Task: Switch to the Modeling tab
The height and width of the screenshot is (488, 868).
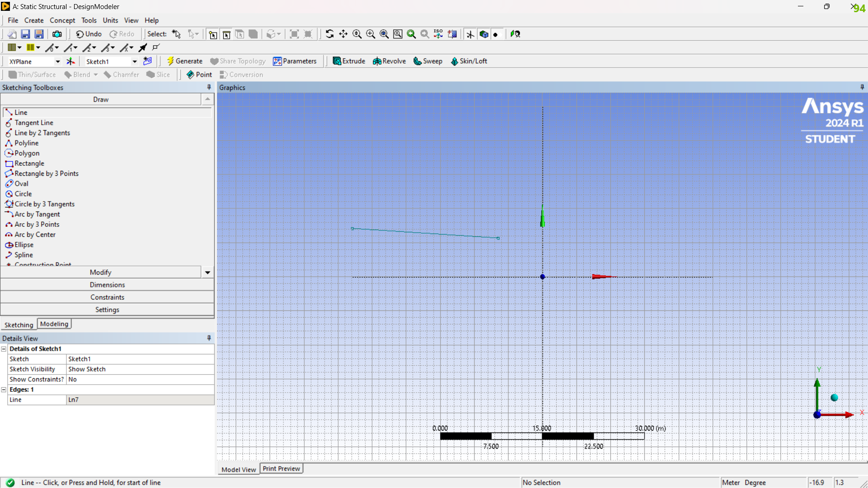Action: [x=54, y=324]
